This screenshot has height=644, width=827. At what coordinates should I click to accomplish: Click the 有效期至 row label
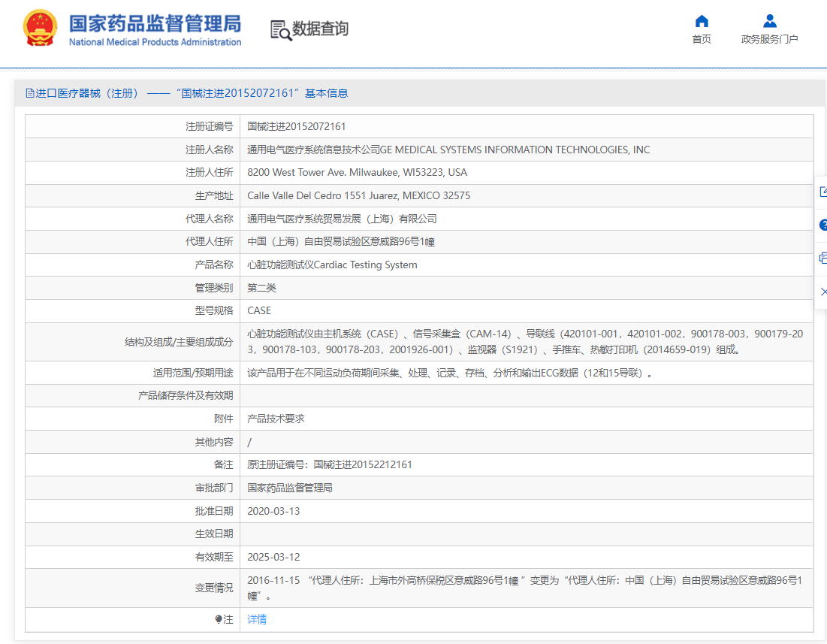point(214,557)
